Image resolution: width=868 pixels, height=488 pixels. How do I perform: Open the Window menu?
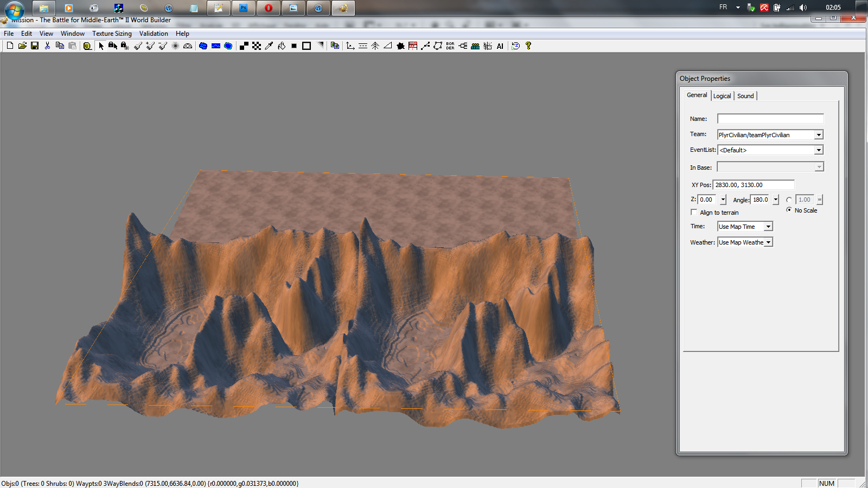(x=73, y=34)
